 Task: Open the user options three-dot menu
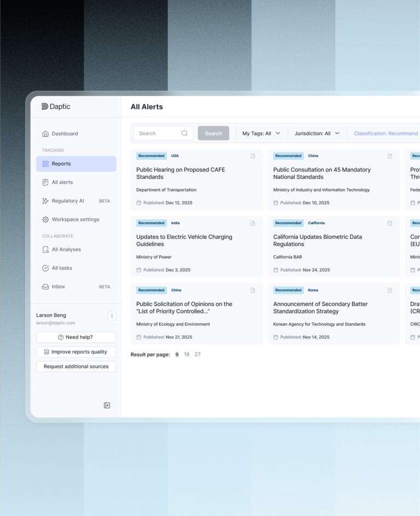click(112, 316)
